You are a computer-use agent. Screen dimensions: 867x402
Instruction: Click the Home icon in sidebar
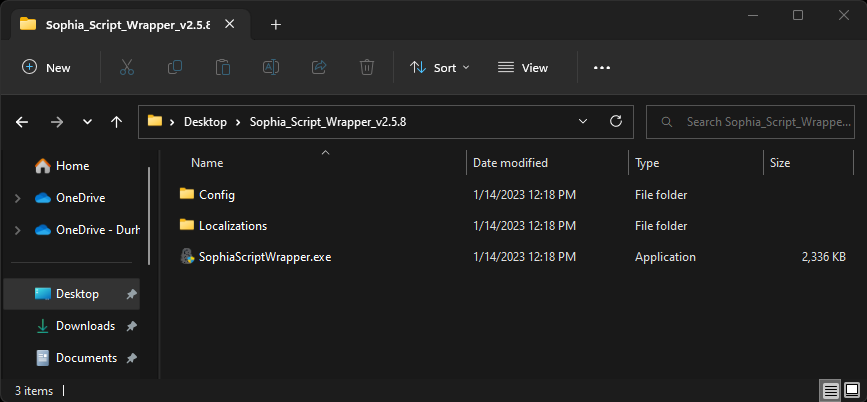point(43,165)
